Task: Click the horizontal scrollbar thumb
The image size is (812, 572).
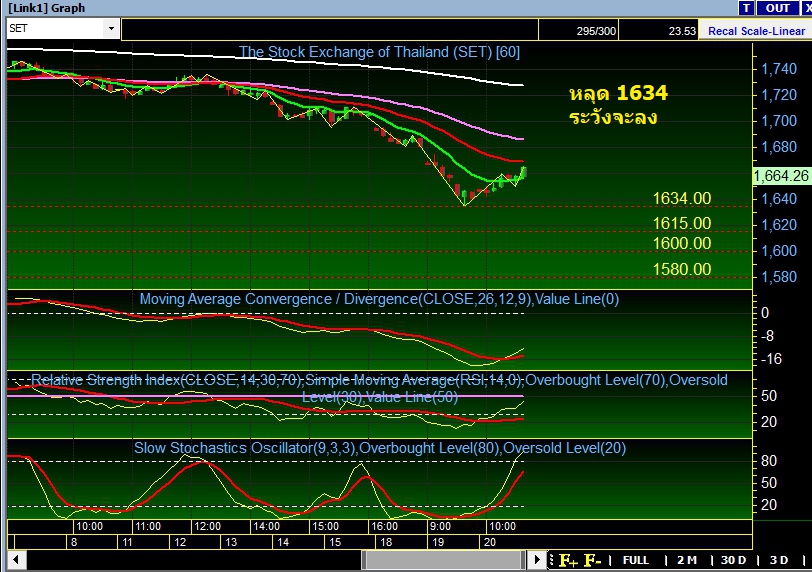Action: coord(444,560)
